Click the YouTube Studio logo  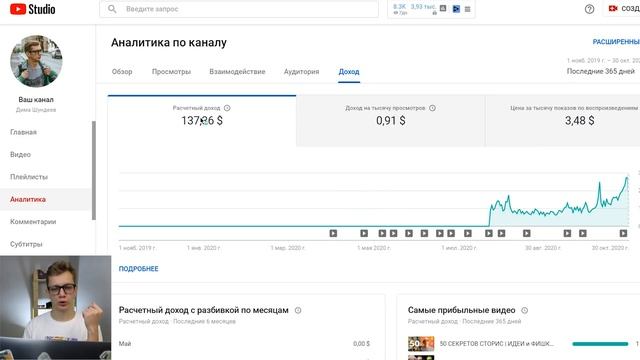33,9
